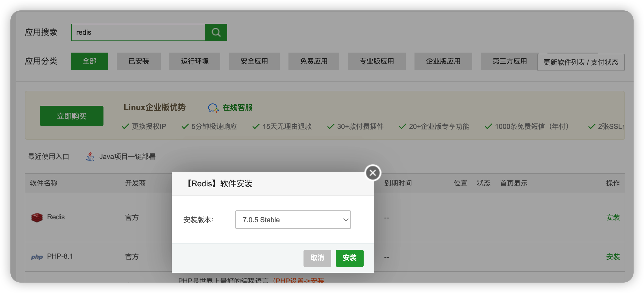Click the 操作 column header

coord(613,183)
